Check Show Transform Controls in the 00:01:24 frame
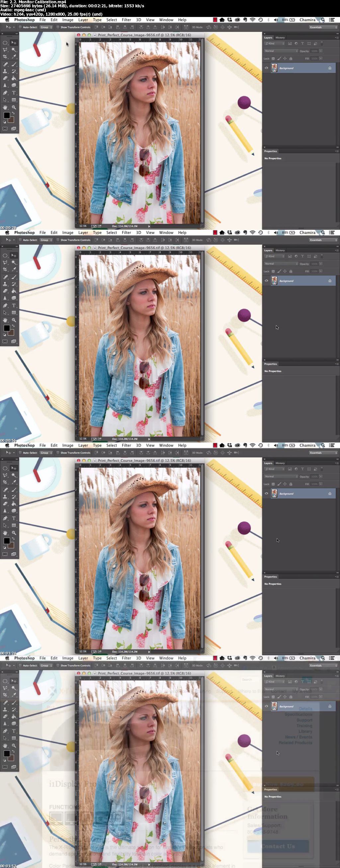This screenshot has height=868, width=340. pos(58,453)
